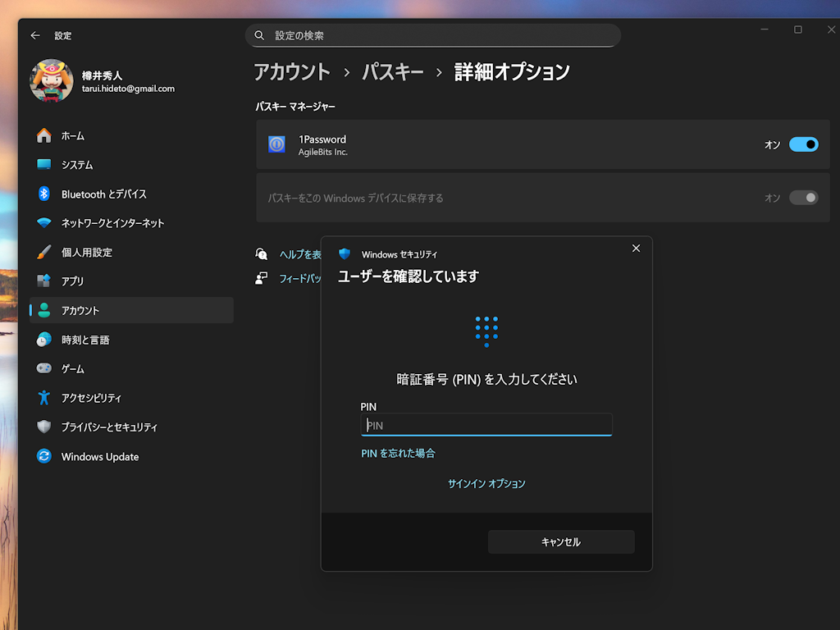Open プライバシーとセキュリティ via the shield icon
This screenshot has height=630, width=840.
(x=44, y=427)
